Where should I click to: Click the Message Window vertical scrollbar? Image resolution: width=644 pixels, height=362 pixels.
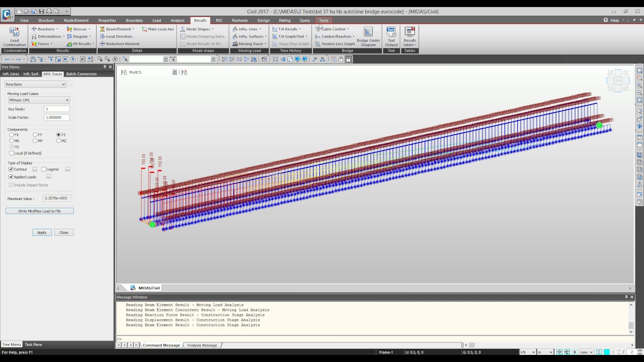[631, 318]
